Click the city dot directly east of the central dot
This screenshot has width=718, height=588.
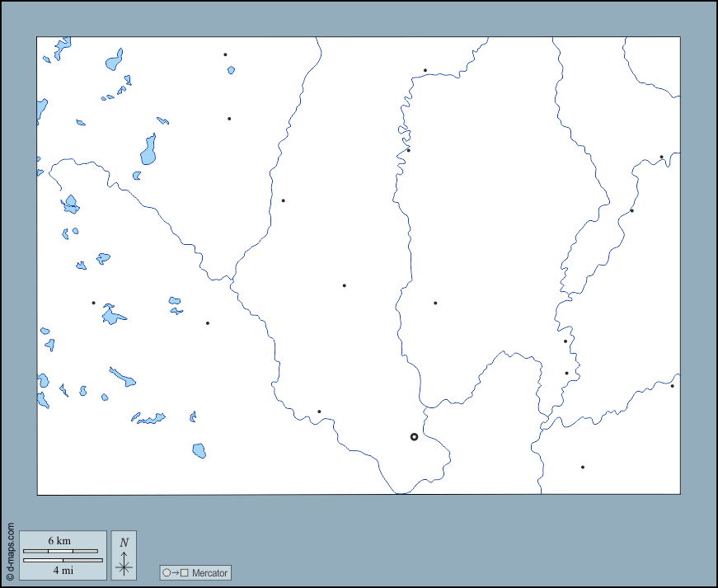coord(435,303)
